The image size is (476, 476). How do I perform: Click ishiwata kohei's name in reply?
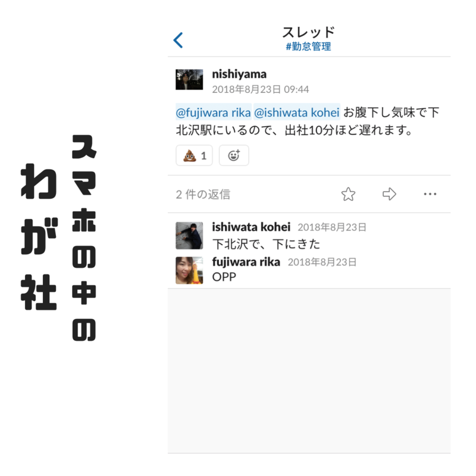coord(251,227)
